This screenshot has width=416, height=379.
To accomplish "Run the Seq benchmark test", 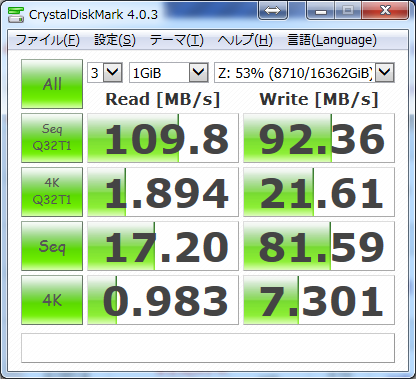I will 52,246.
